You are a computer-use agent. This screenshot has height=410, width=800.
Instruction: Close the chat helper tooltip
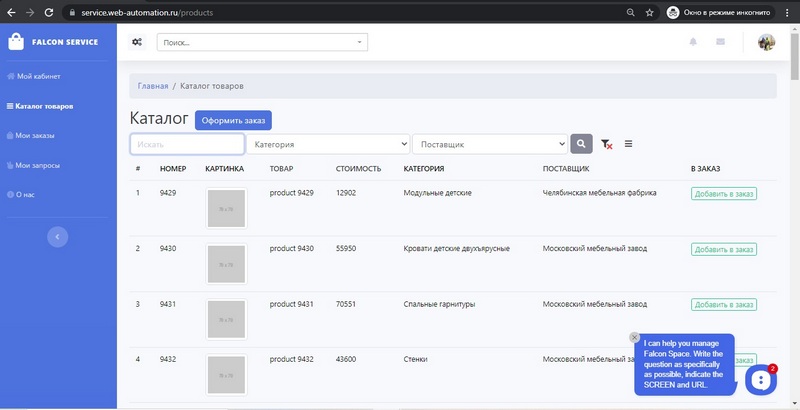coord(634,337)
